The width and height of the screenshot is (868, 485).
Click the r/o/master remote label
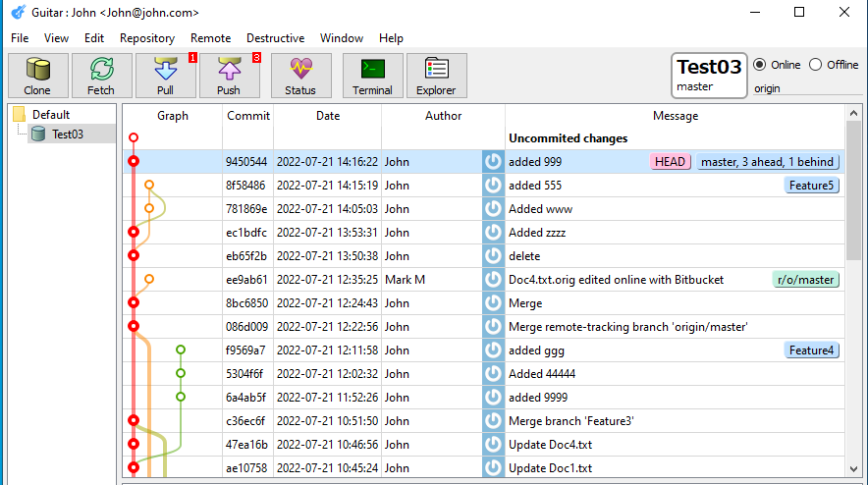coord(805,280)
